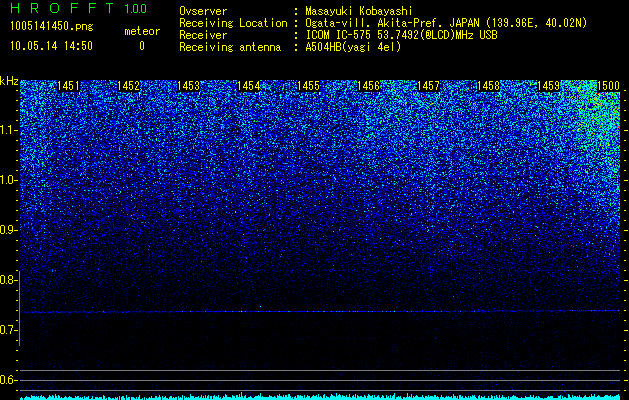Click the kHz axis unit label
The image size is (629, 400).
click(x=9, y=81)
